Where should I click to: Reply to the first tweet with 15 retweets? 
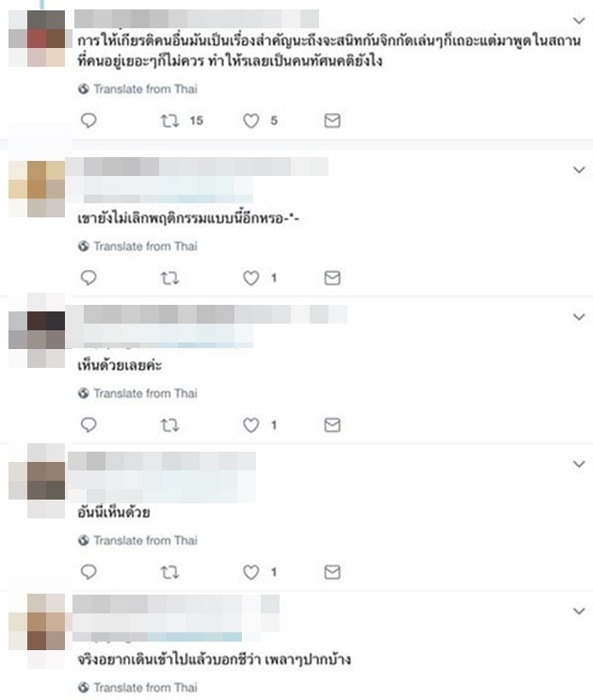click(88, 120)
